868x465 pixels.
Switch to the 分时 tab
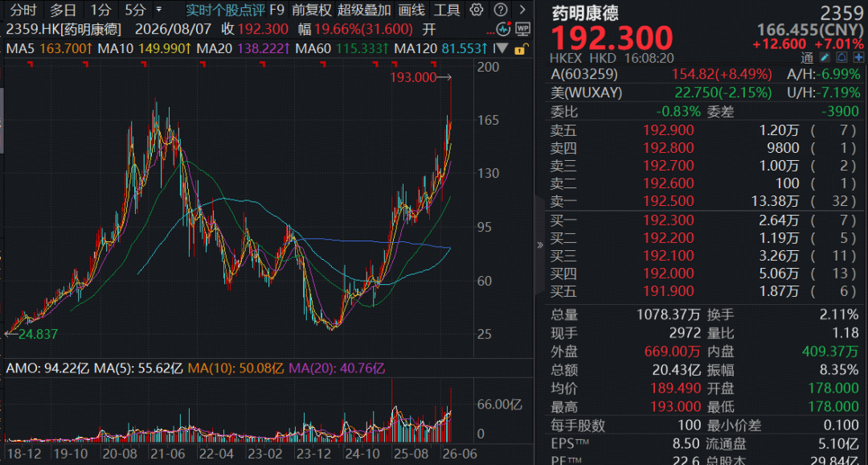tap(23, 10)
